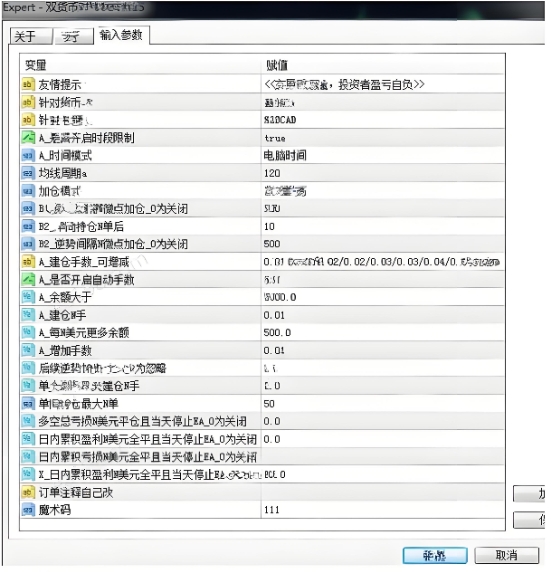Click the double icon beside A_增加手数
This screenshot has height=572, width=551.
28,351
